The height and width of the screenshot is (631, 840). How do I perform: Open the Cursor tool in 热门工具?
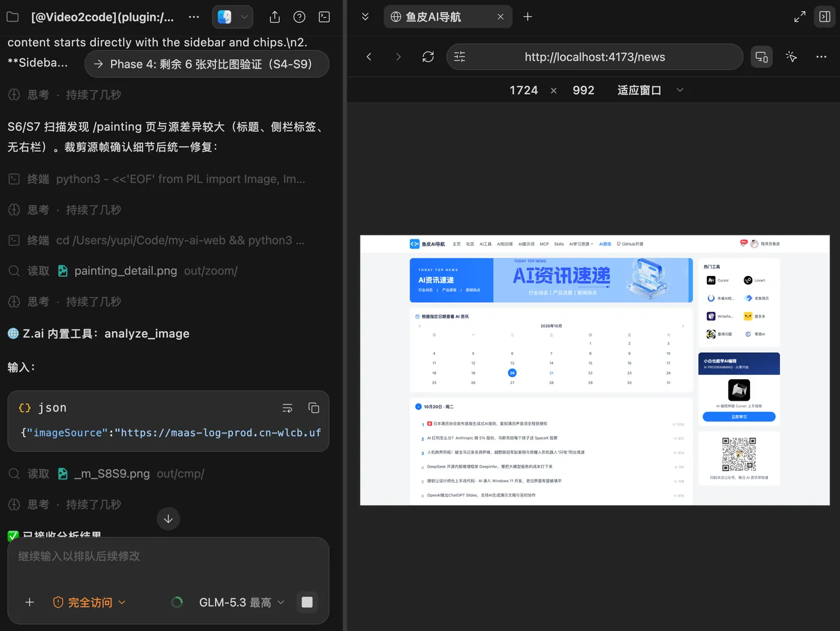click(x=718, y=280)
